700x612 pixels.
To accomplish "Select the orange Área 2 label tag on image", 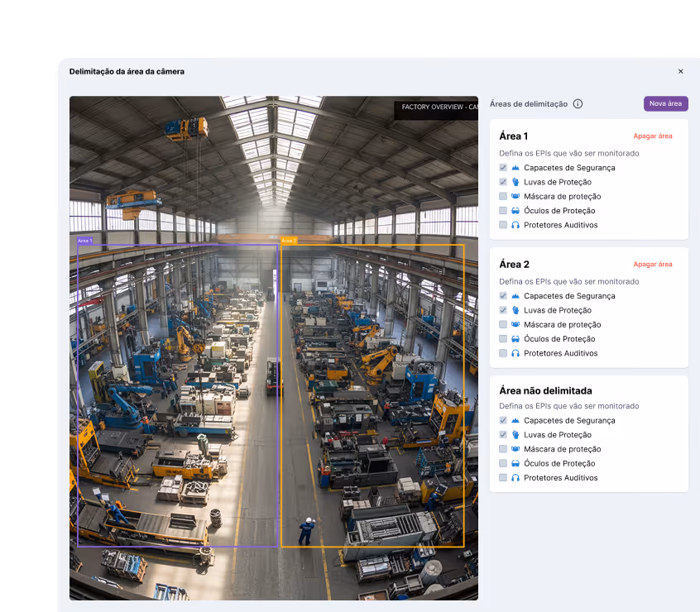I will (289, 241).
